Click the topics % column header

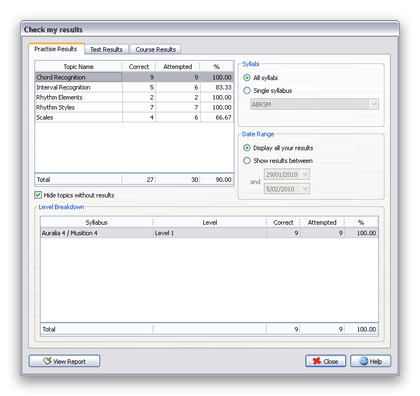coord(217,67)
